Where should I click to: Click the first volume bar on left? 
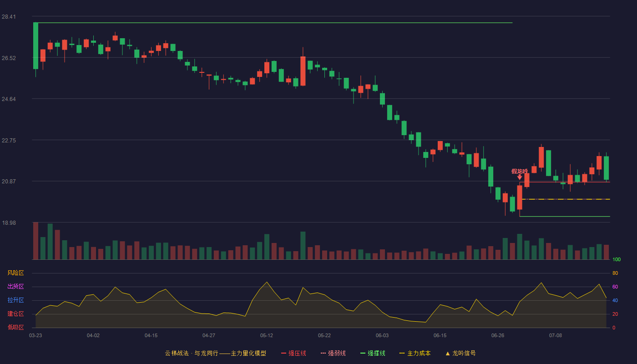click(x=35, y=241)
